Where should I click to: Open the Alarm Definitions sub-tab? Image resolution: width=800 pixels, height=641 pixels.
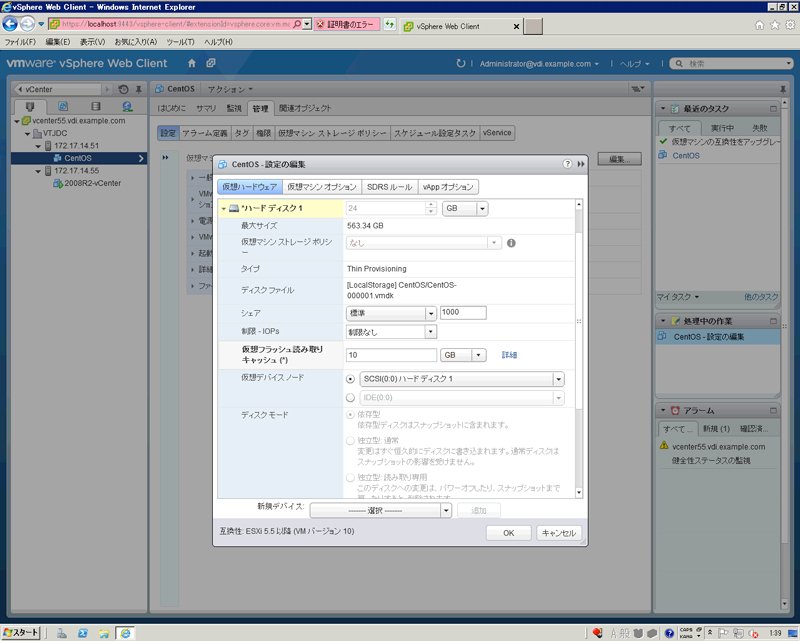tap(205, 133)
